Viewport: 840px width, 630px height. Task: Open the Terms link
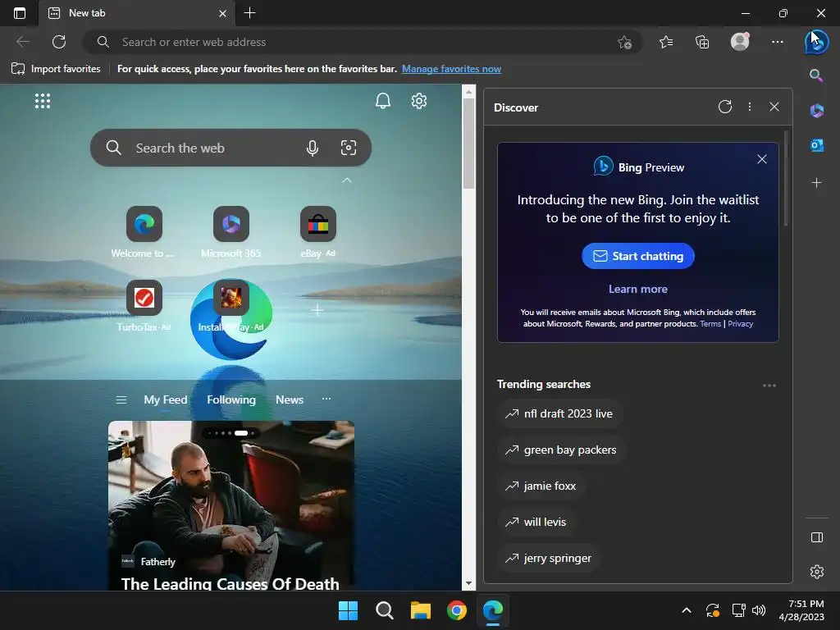click(710, 323)
